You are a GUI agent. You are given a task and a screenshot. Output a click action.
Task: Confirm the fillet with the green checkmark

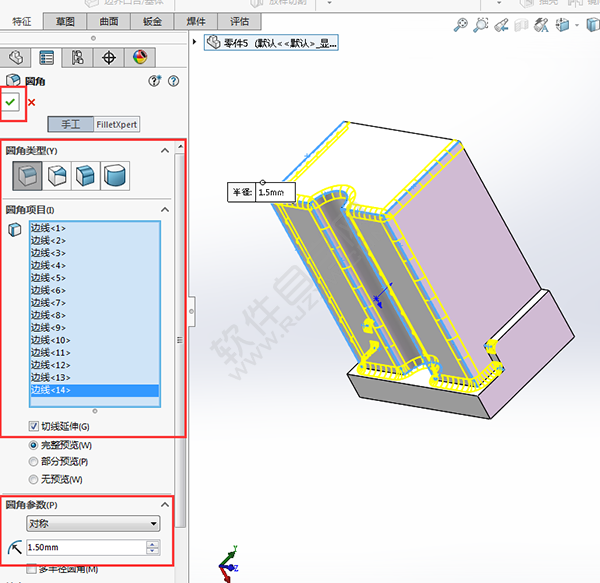click(12, 102)
